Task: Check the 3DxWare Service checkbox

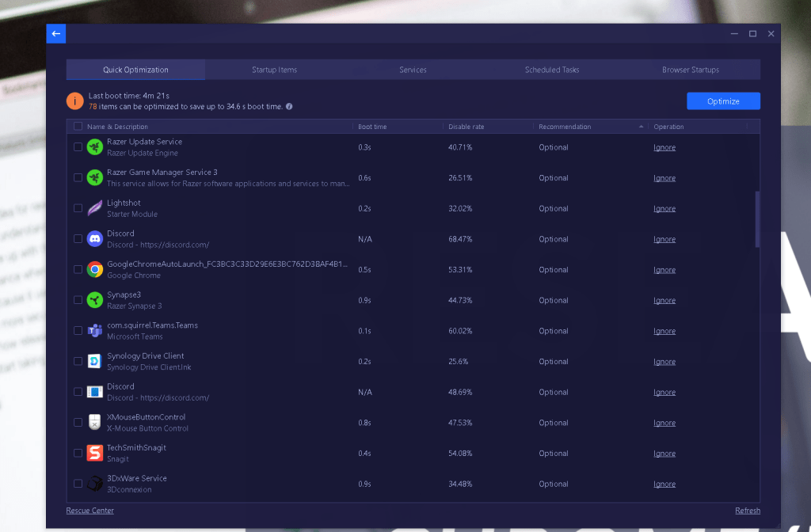Action: pyautogui.click(x=78, y=484)
